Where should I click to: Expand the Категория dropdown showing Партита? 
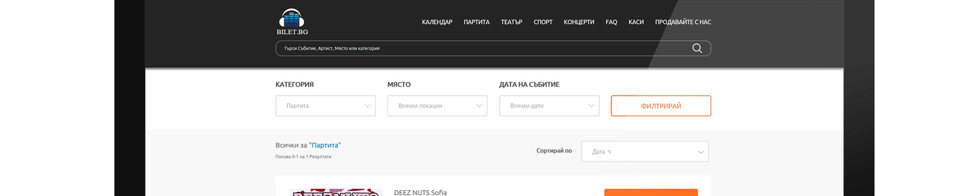point(325,106)
